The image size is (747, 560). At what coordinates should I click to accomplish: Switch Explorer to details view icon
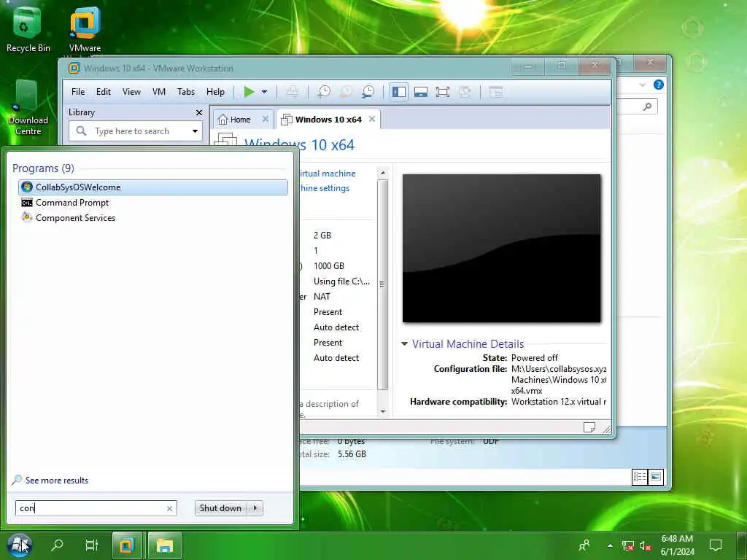[x=639, y=477]
